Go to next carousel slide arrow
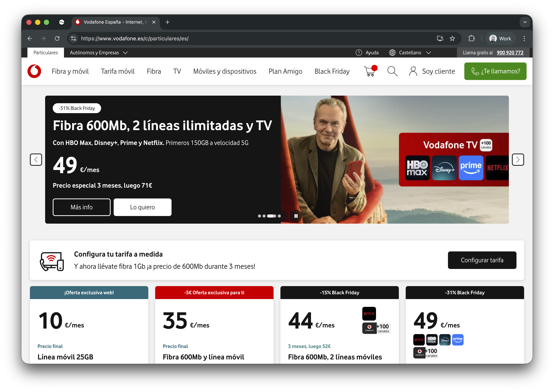This screenshot has width=554, height=392. click(x=518, y=160)
